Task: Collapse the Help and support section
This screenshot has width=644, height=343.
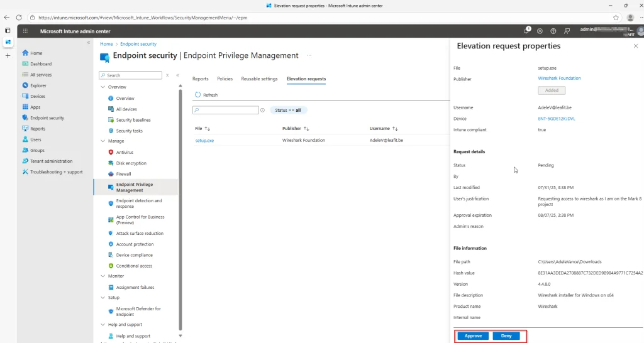Action: pos(103,325)
